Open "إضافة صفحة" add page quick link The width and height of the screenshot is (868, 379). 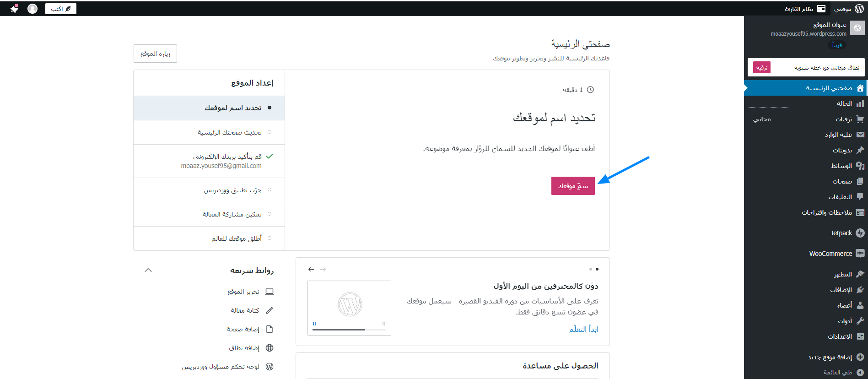(x=250, y=329)
